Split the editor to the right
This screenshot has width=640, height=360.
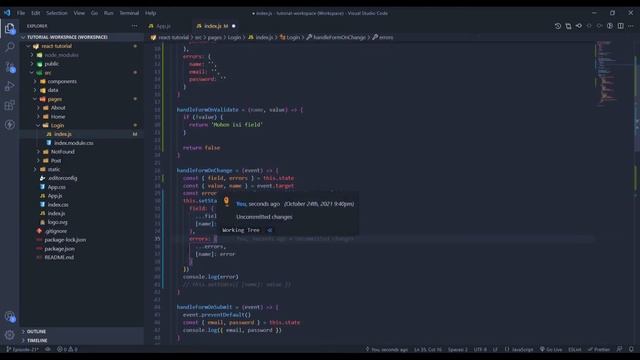pyautogui.click(x=620, y=26)
